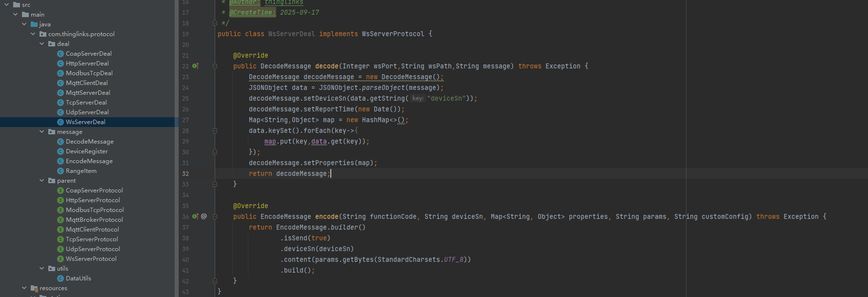Open DecodeMessage in the project tree
This screenshot has width=868, height=297.
coord(89,142)
